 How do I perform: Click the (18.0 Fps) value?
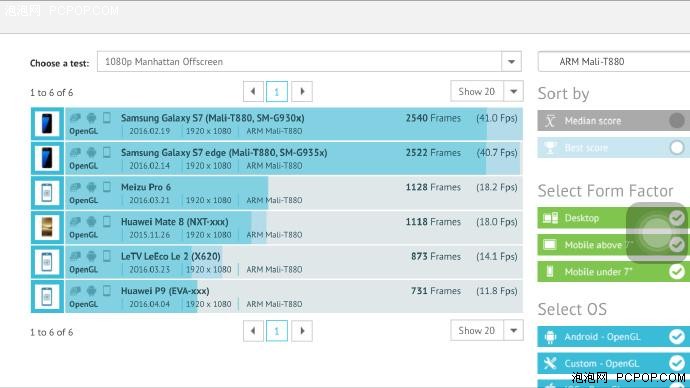click(x=497, y=222)
